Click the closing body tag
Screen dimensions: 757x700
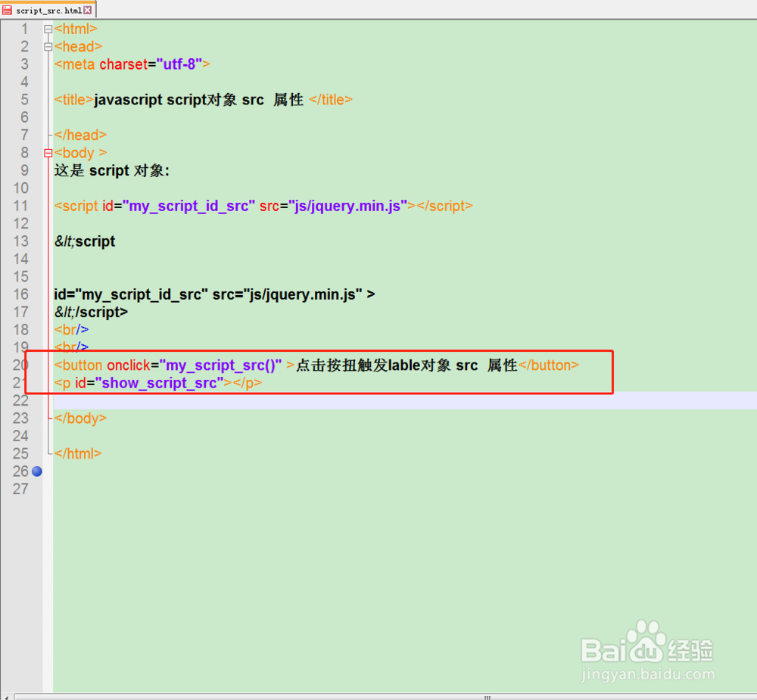pyautogui.click(x=80, y=418)
